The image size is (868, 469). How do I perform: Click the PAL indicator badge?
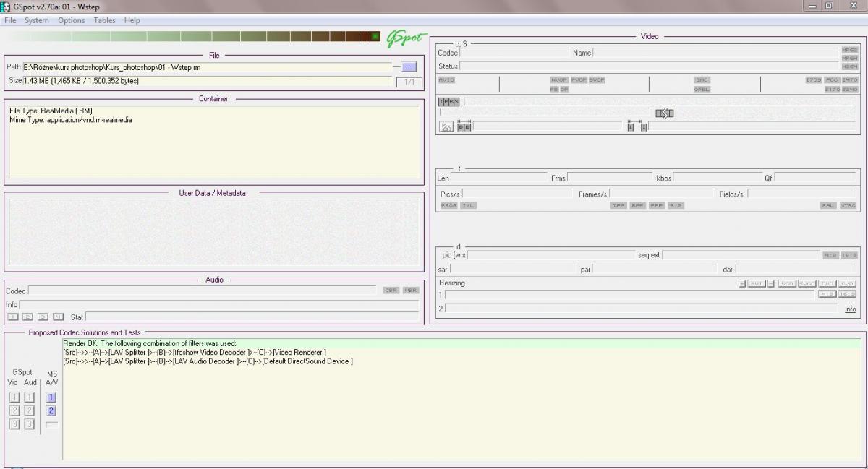(828, 205)
